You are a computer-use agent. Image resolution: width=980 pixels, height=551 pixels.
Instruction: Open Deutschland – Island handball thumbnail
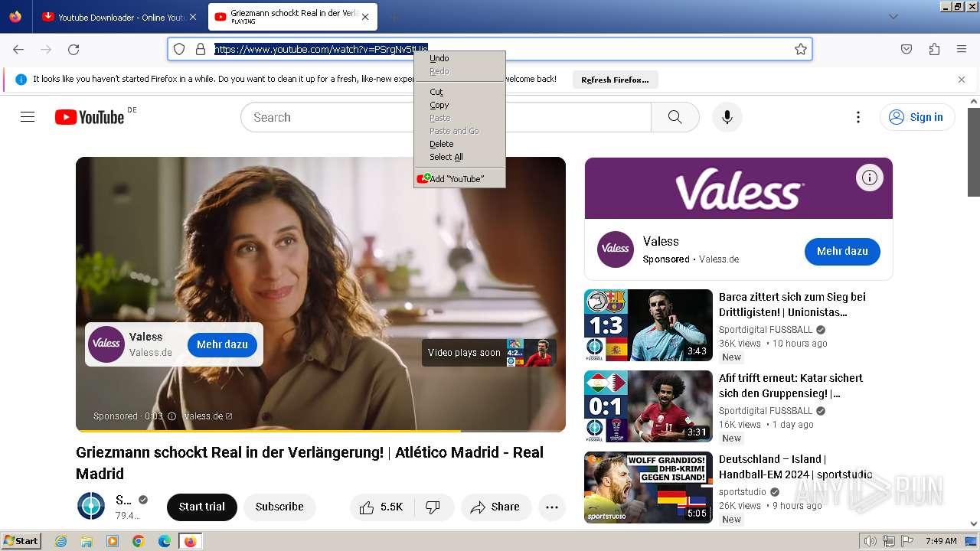648,487
